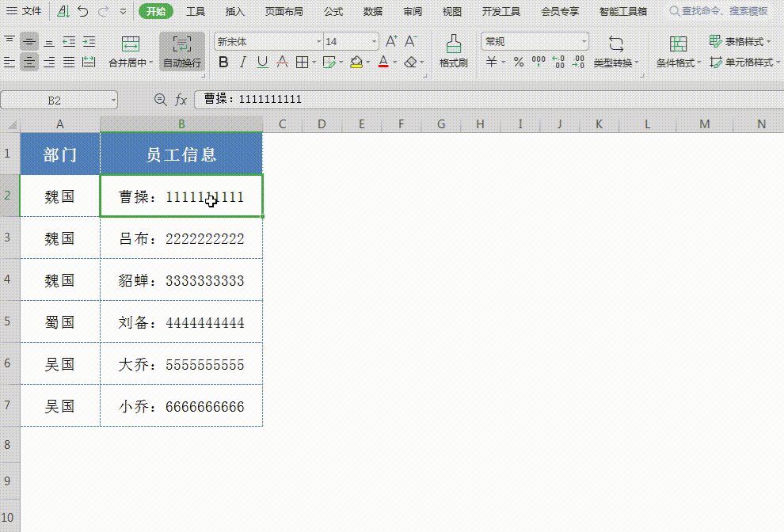
Task: Open the 类型转换 button
Action: (615, 51)
